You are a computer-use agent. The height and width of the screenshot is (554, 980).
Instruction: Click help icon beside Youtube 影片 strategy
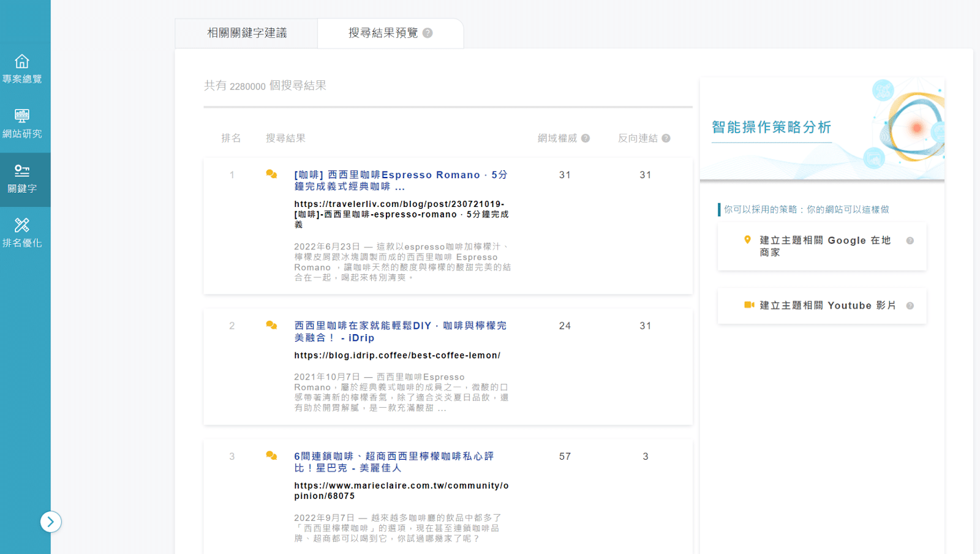pos(910,306)
